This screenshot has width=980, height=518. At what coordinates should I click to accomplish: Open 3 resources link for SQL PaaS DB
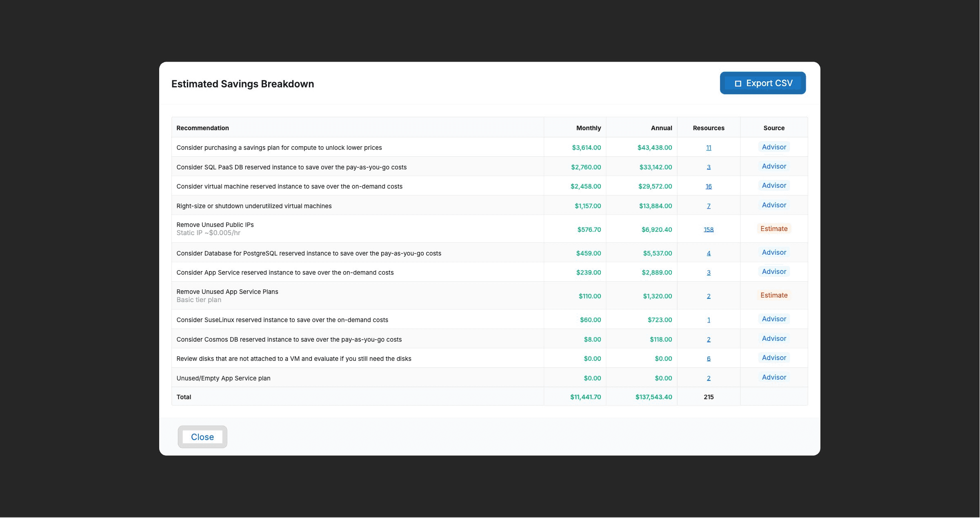tap(709, 167)
